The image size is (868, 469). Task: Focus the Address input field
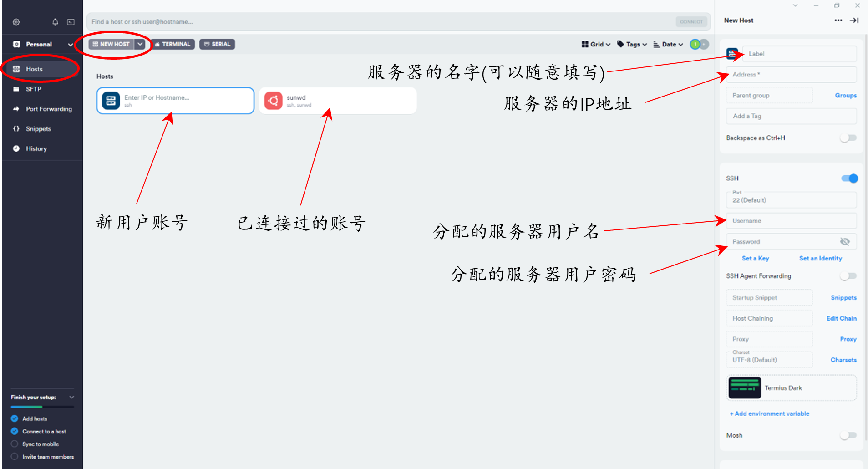792,75
